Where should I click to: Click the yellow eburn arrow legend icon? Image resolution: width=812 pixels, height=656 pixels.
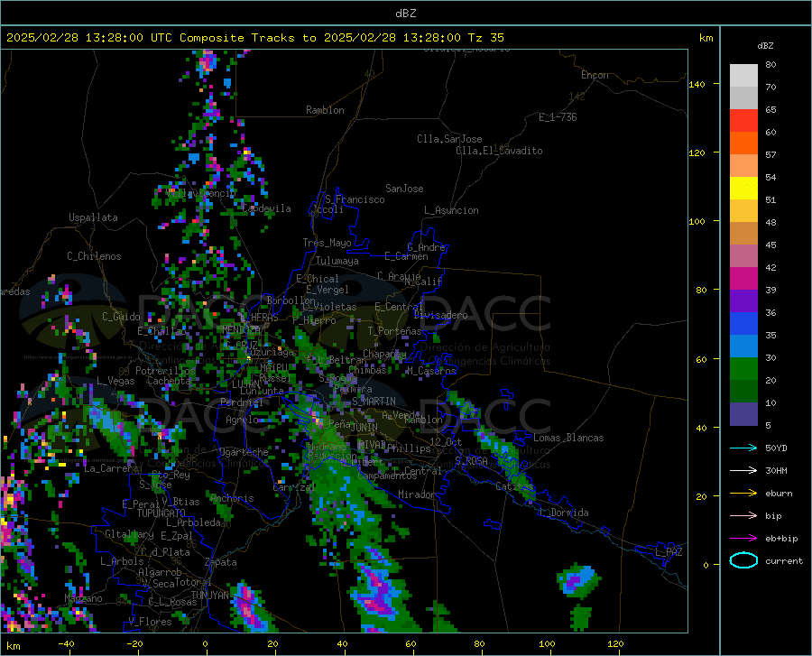(x=743, y=494)
